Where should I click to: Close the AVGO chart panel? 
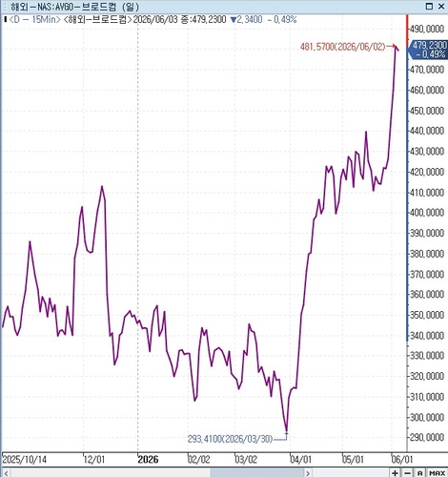441,6
